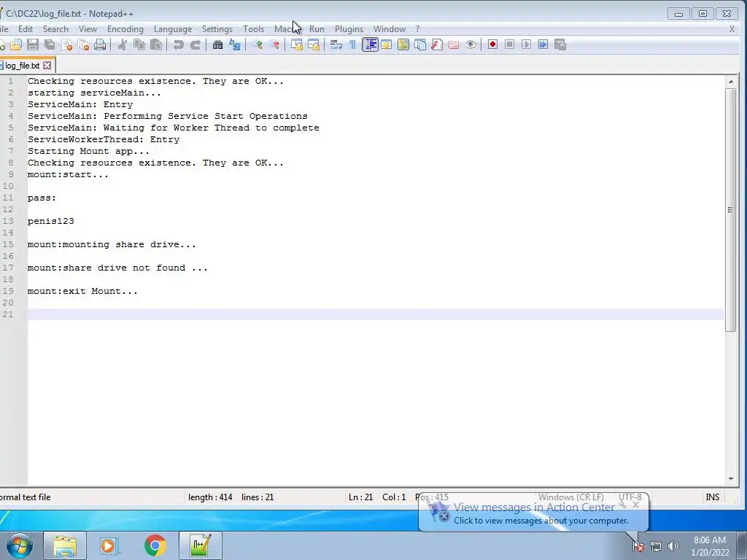Image resolution: width=747 pixels, height=560 pixels.
Task: Select the log_file.txt tab
Action: coord(22,66)
